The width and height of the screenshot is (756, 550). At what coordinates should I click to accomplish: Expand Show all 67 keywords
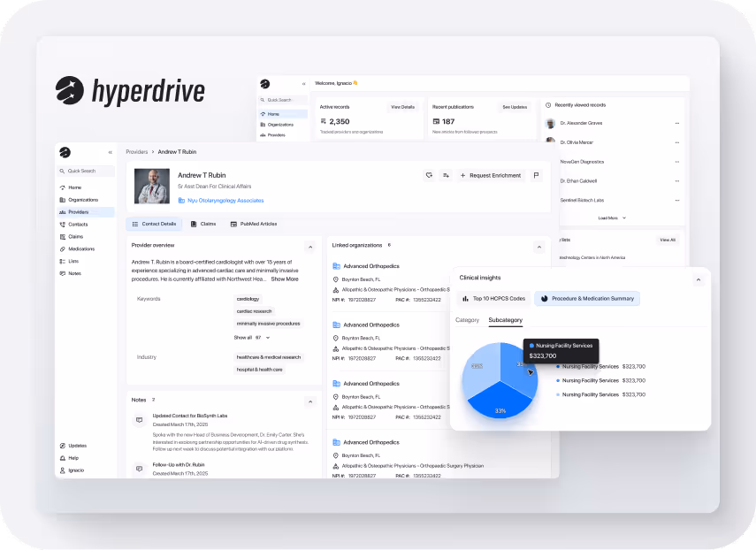coord(252,338)
